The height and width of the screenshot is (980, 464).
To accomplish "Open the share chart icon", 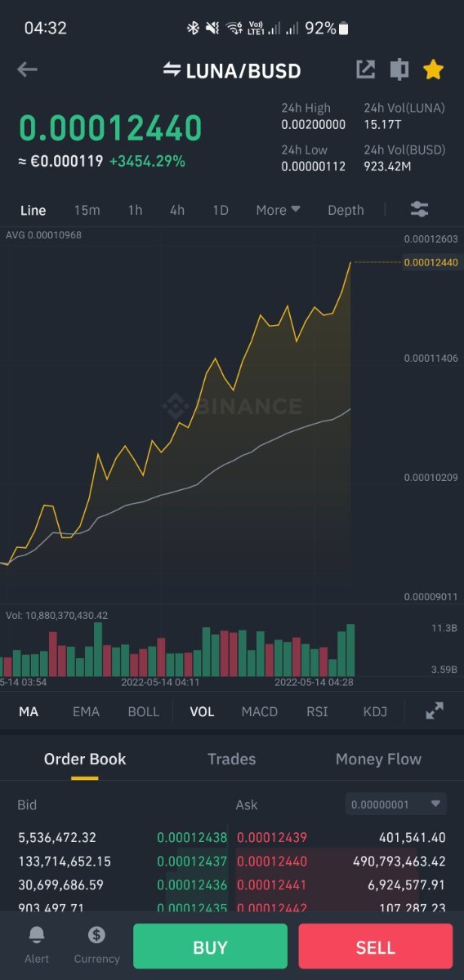I will point(365,69).
